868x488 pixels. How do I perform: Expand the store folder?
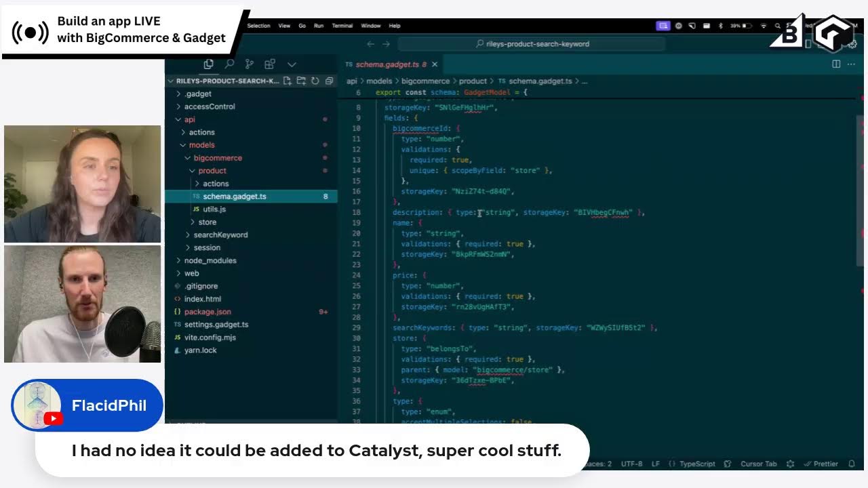click(251, 222)
